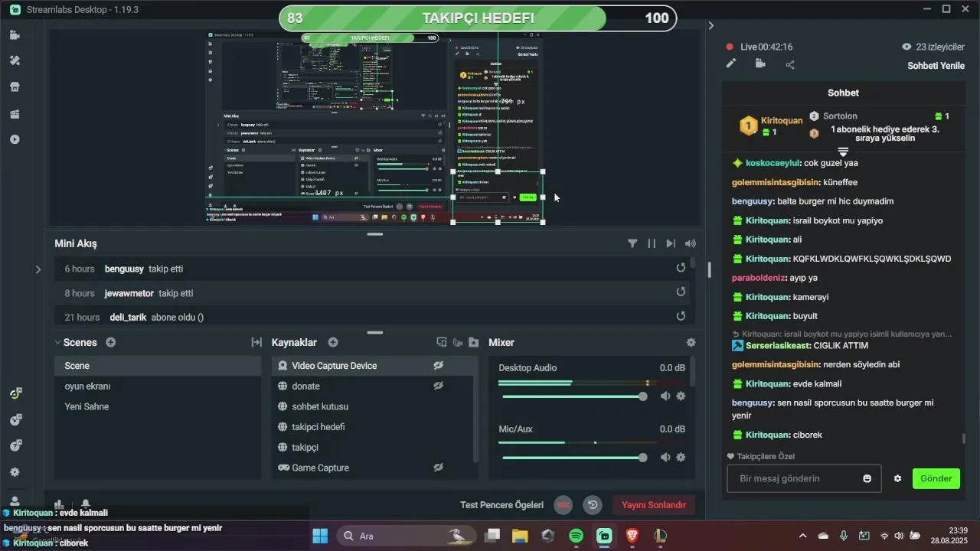Viewport: 980px width, 551px height.
Task: Click Test Pencere Ögeleri
Action: [501, 505]
